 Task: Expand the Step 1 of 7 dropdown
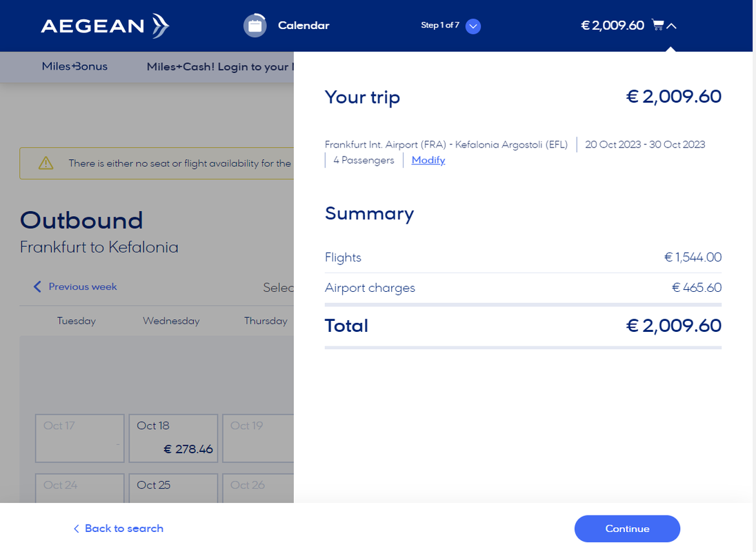tap(472, 26)
